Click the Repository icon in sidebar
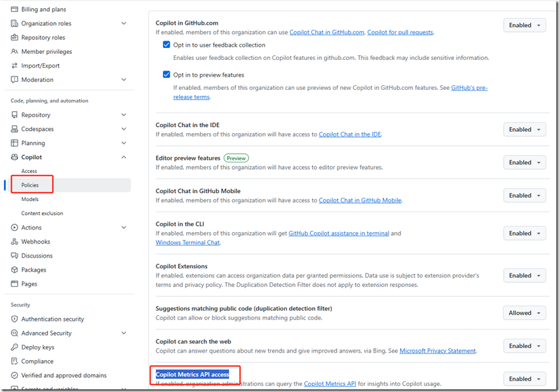Screen dimensions: 559x392 (x=14, y=115)
